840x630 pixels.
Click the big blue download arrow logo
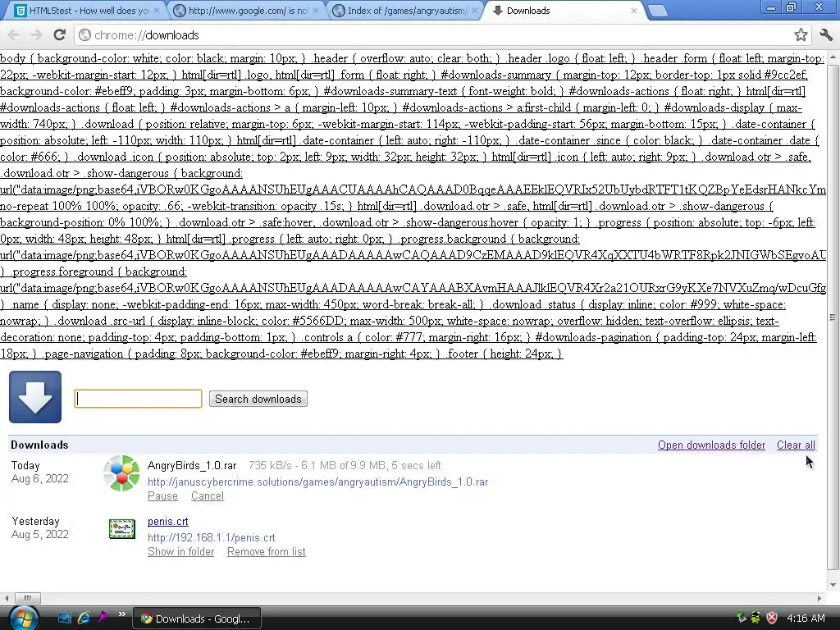point(35,397)
